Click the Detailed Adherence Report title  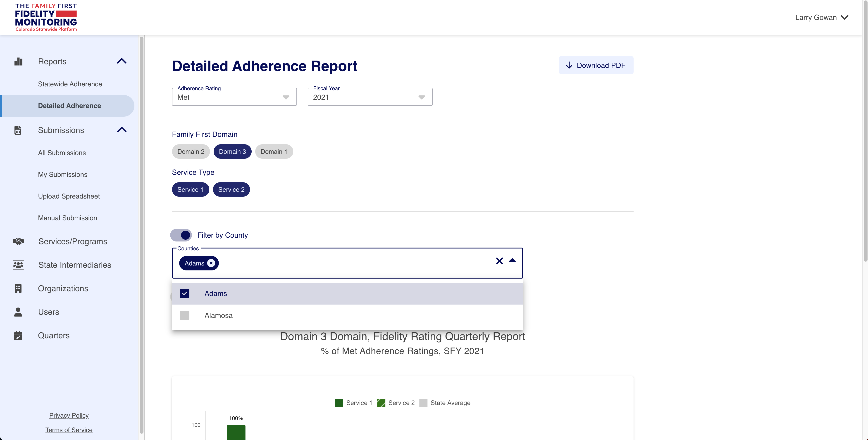[265, 66]
